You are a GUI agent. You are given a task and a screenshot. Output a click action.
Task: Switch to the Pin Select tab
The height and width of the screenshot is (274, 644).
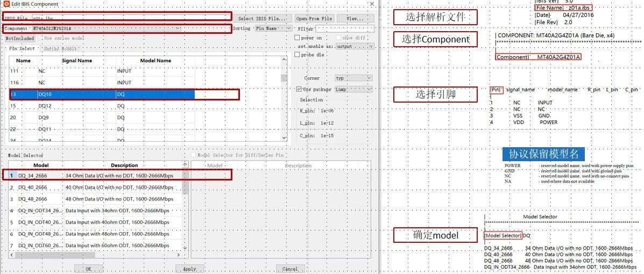pyautogui.click(x=22, y=48)
